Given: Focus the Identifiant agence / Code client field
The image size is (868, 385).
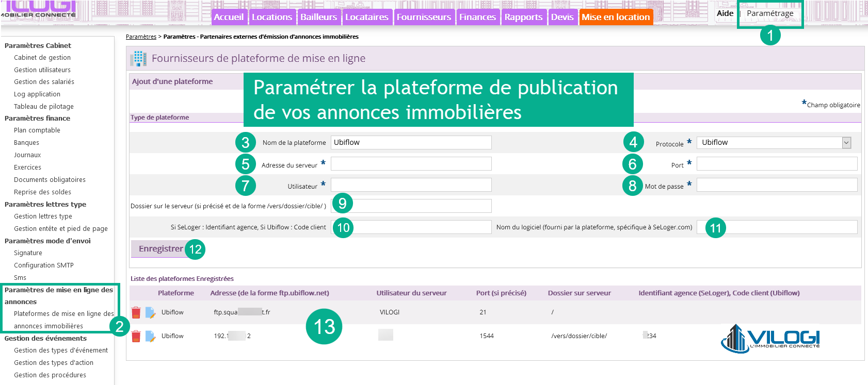Looking at the screenshot, I should 411,227.
